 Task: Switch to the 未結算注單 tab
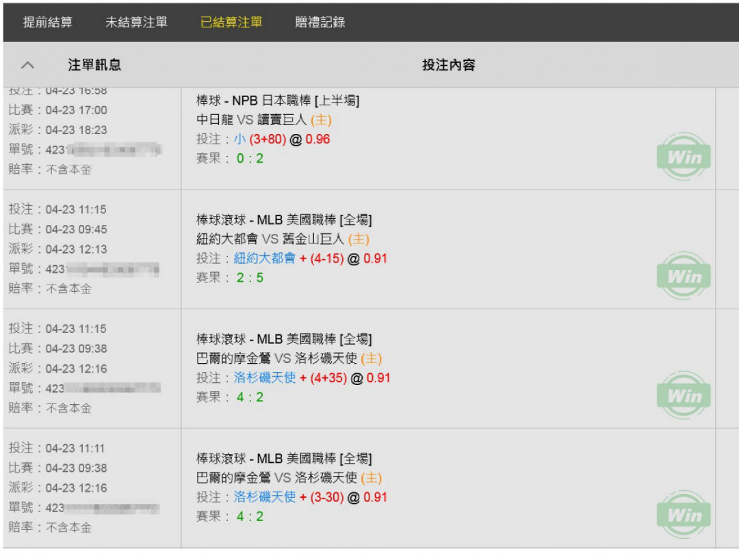(136, 22)
